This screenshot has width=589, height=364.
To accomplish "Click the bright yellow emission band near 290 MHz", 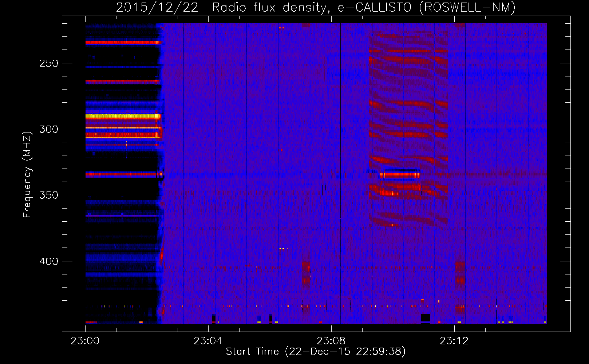I will pyautogui.click(x=123, y=116).
